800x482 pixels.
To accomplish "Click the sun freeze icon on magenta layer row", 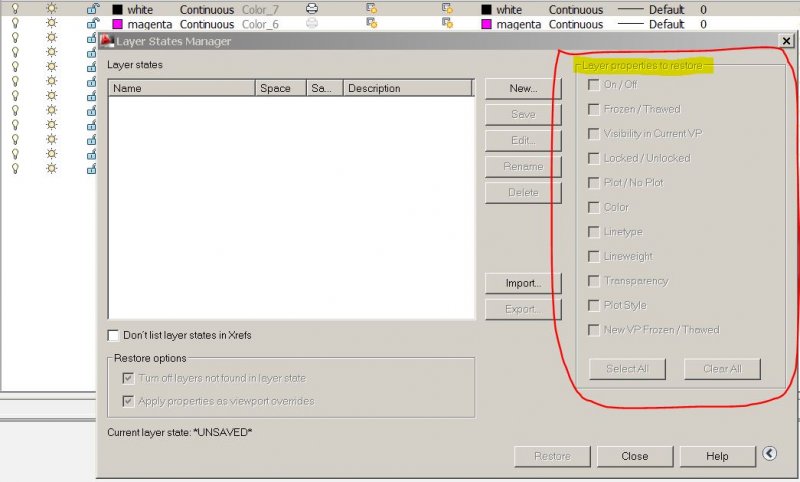I will (52, 23).
